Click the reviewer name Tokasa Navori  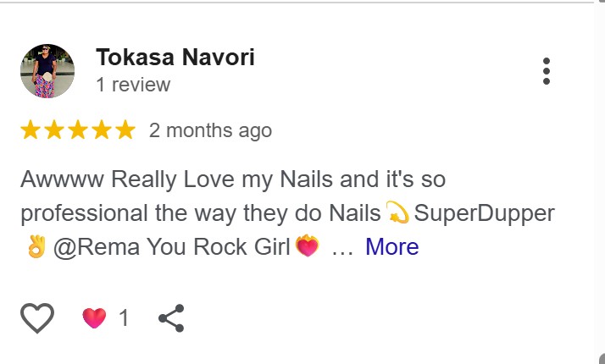coord(175,58)
